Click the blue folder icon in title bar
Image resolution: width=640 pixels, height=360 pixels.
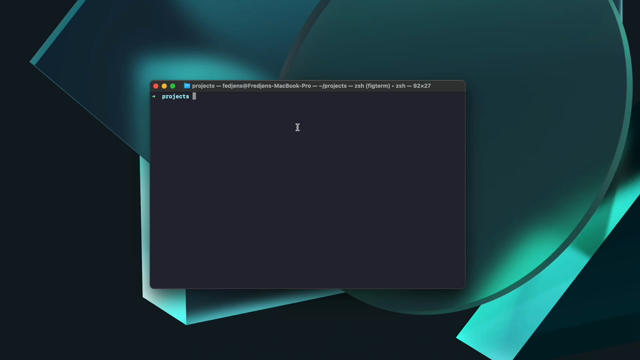point(187,86)
